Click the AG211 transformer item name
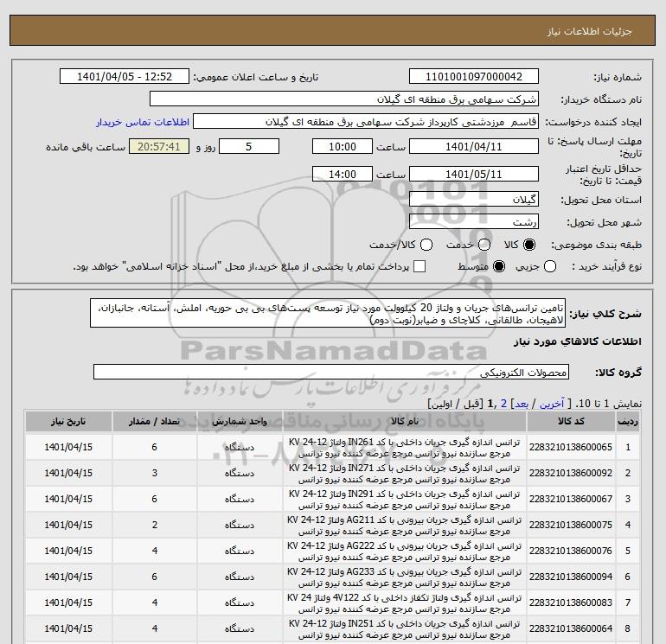This screenshot has width=666, height=644. coord(405,525)
